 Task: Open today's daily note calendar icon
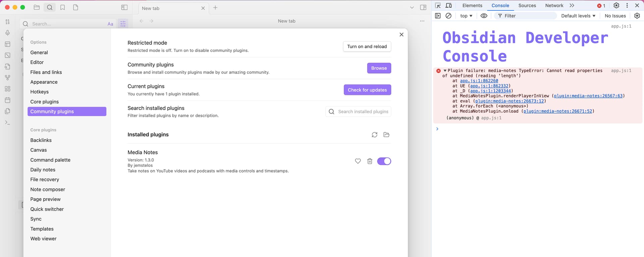coord(7,100)
